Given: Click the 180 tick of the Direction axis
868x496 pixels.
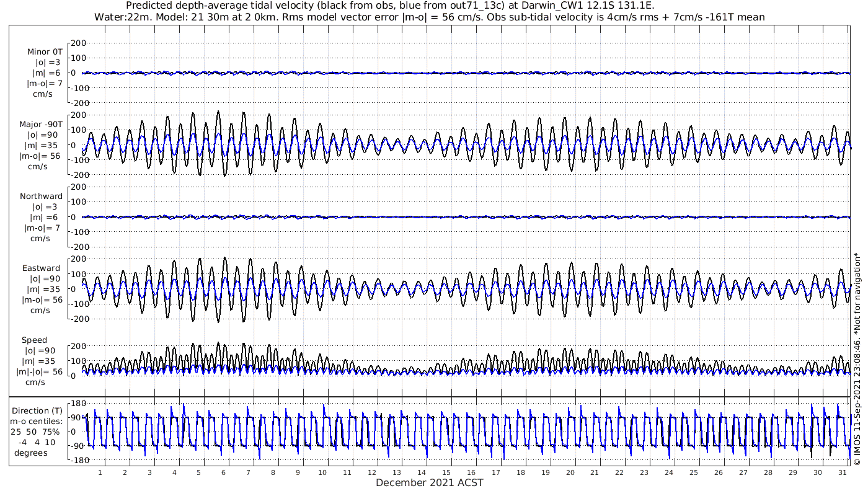Looking at the screenshot, I should pos(77,404).
